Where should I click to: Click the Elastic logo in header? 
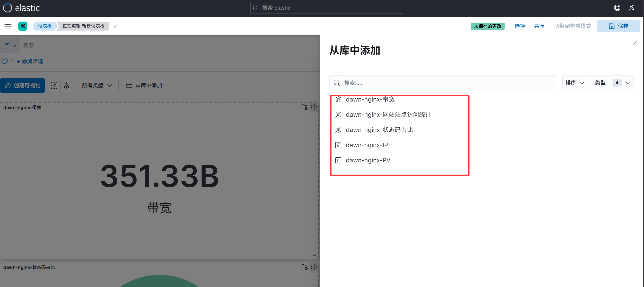[21, 8]
